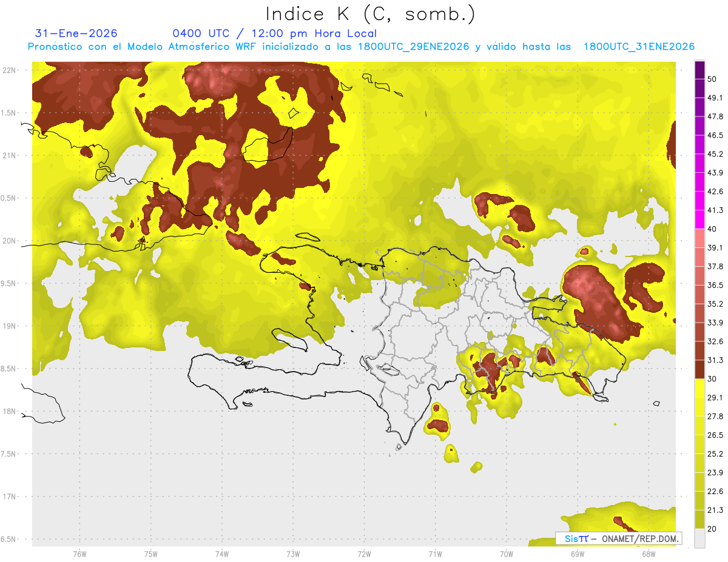Click the colorbar value "26.5"
Screen dimensions: 728x562
715,435
